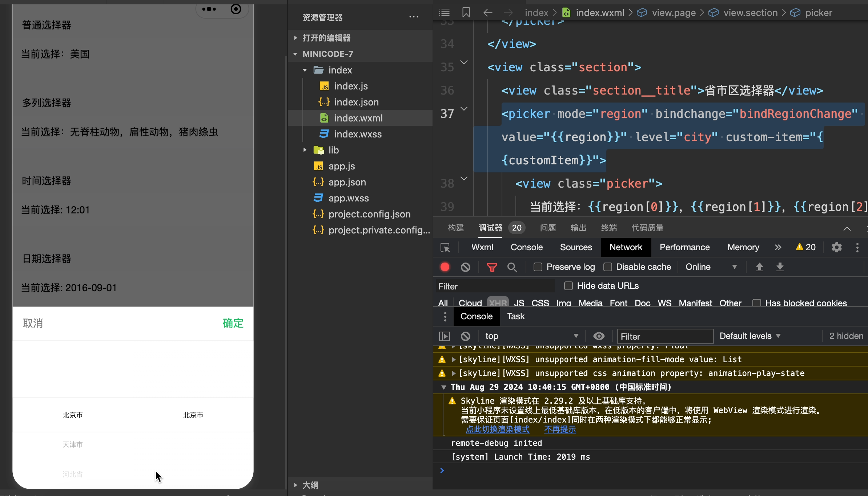Click the element inspector selection icon
868x496 pixels.
tap(445, 248)
